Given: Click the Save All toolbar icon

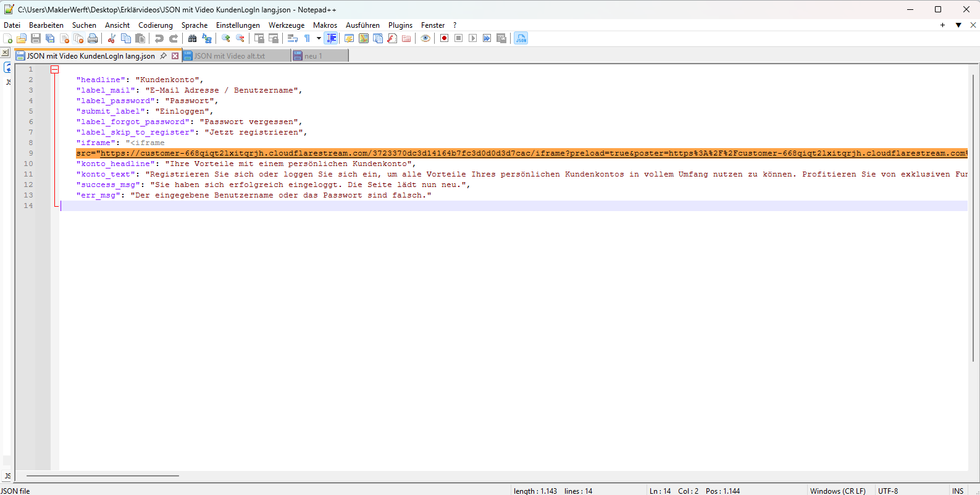Looking at the screenshot, I should [50, 38].
